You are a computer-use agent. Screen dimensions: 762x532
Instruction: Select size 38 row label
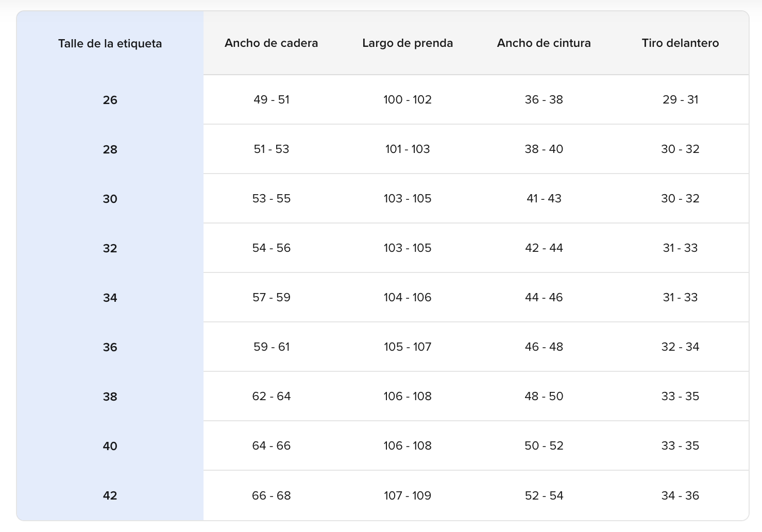pyautogui.click(x=110, y=397)
